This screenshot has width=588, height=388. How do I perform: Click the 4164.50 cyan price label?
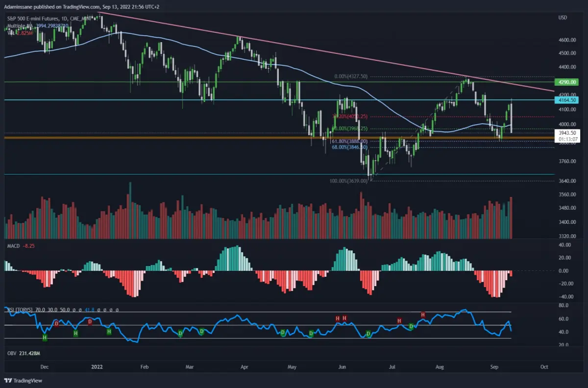click(x=566, y=100)
